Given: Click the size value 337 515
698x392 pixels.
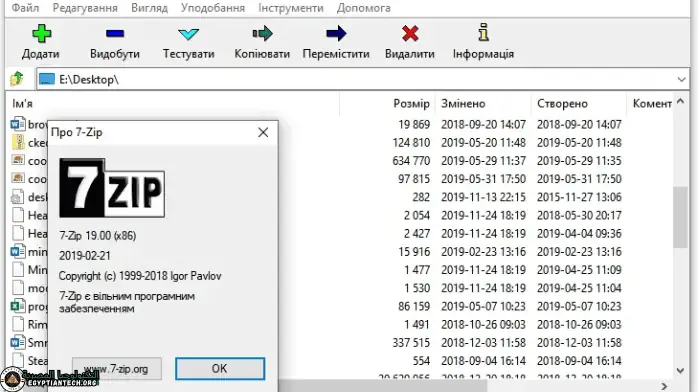Looking at the screenshot, I should (x=411, y=343).
